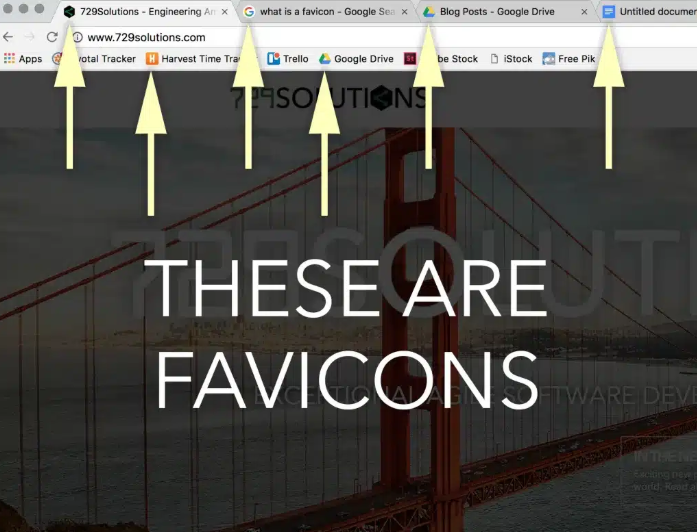
Task: Close the Blog Posts tab
Action: tap(584, 12)
